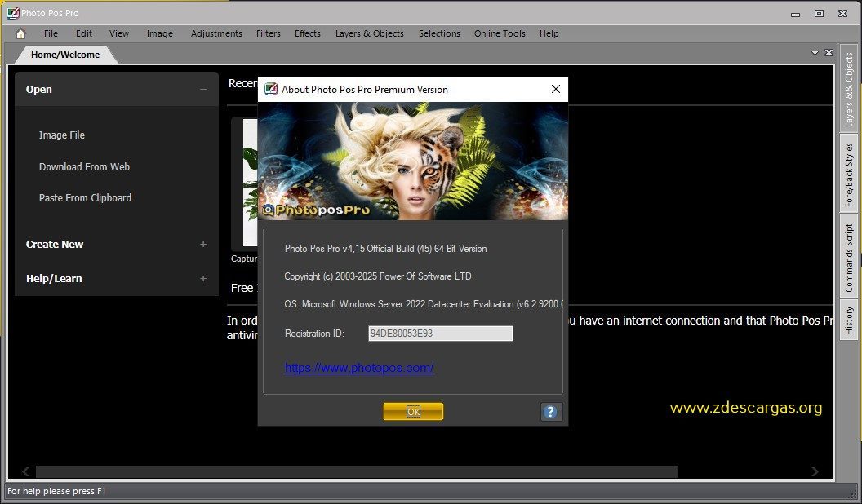
Task: Choose Paste From Clipboard option
Action: click(x=85, y=197)
